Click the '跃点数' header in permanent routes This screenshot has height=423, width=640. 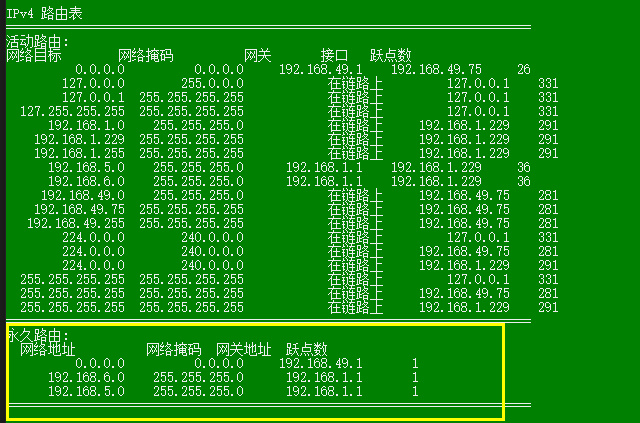[307, 349]
